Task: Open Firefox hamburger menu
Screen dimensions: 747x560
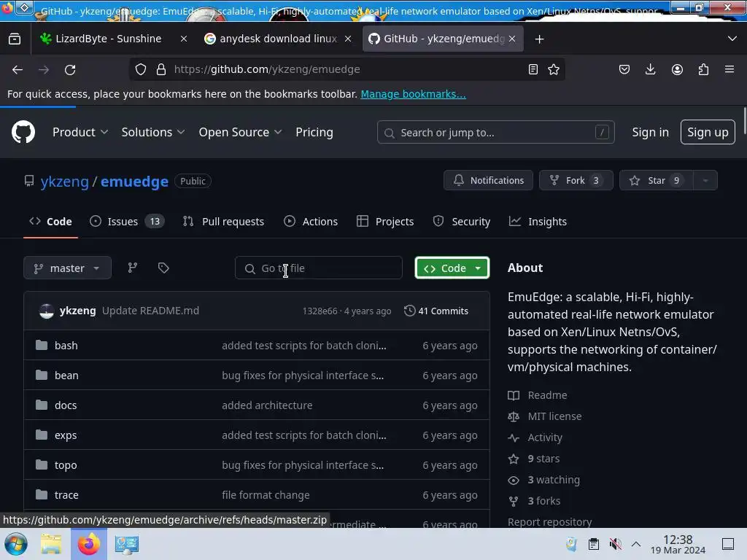Action: point(729,69)
